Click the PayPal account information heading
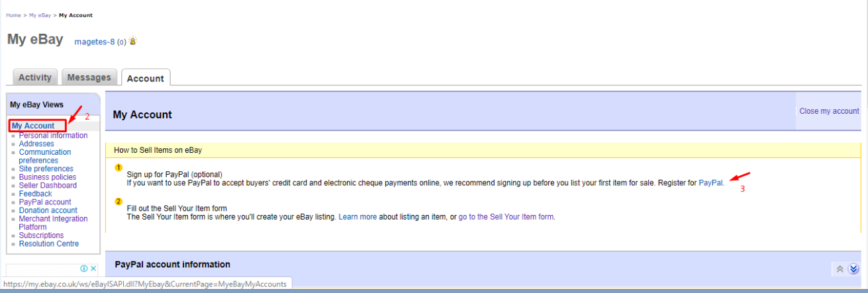The width and height of the screenshot is (868, 293). (172, 265)
